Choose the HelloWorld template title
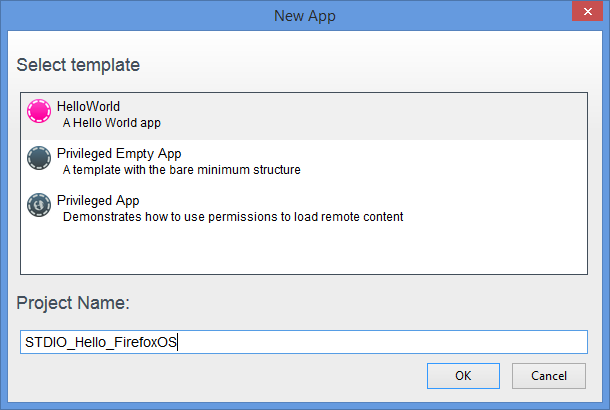The image size is (610, 410). click(x=88, y=106)
